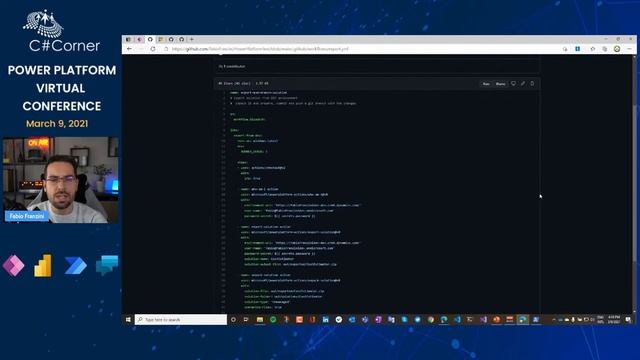This screenshot has width=640, height=360.
Task: Open Visual Studio Code from the taskbar
Action: point(457,320)
